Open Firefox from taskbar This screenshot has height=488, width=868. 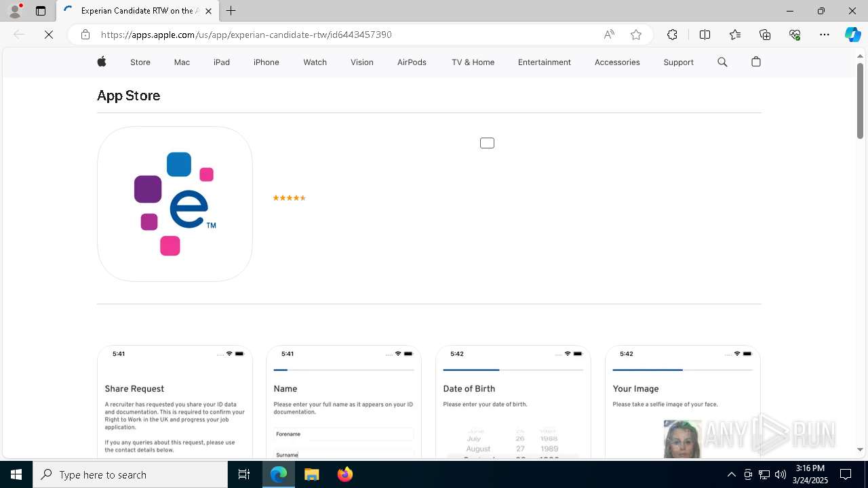[x=344, y=474]
